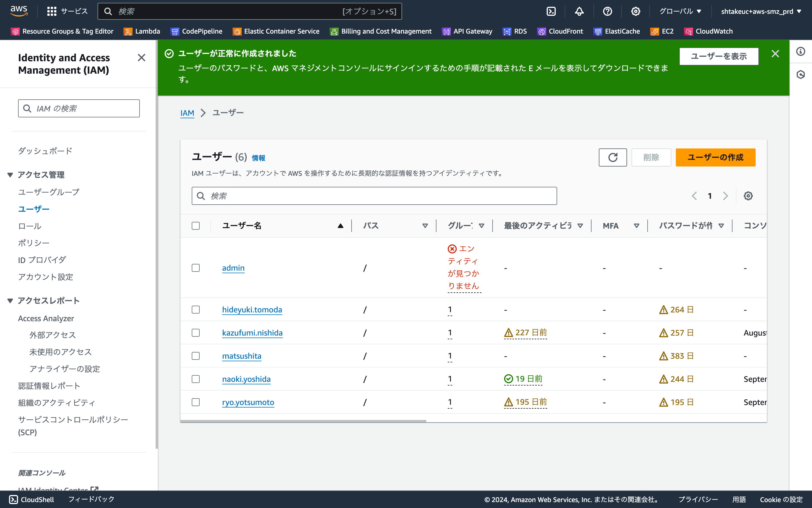Open the Elastic Container Service shortcut
Screen dimensions: 812x508
pos(276,31)
